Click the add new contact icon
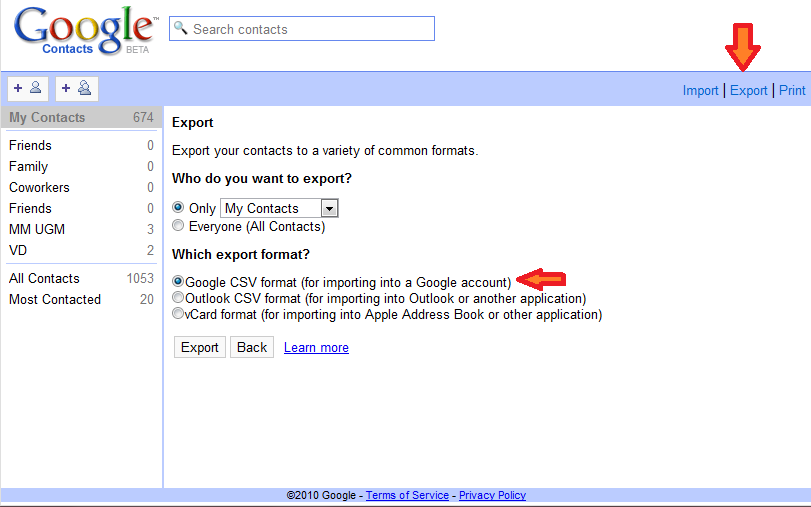811x507 pixels. pos(28,88)
